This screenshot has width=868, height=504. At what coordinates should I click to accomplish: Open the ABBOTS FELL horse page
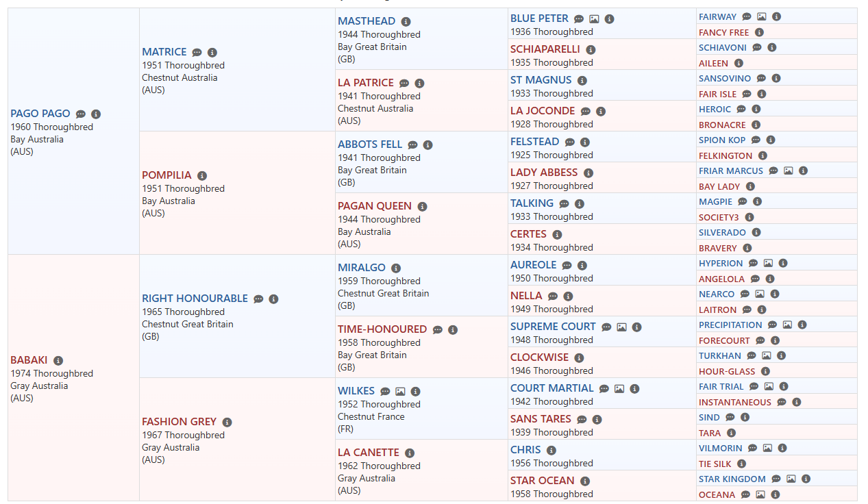pos(370,144)
